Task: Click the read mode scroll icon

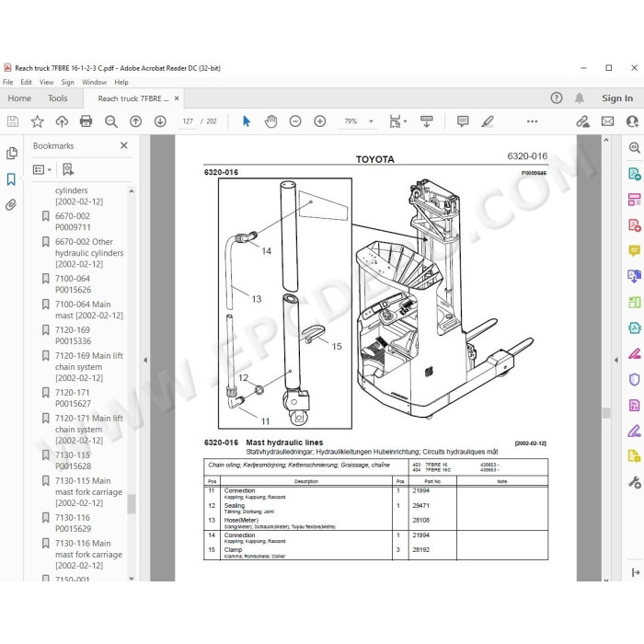Action: point(427,121)
